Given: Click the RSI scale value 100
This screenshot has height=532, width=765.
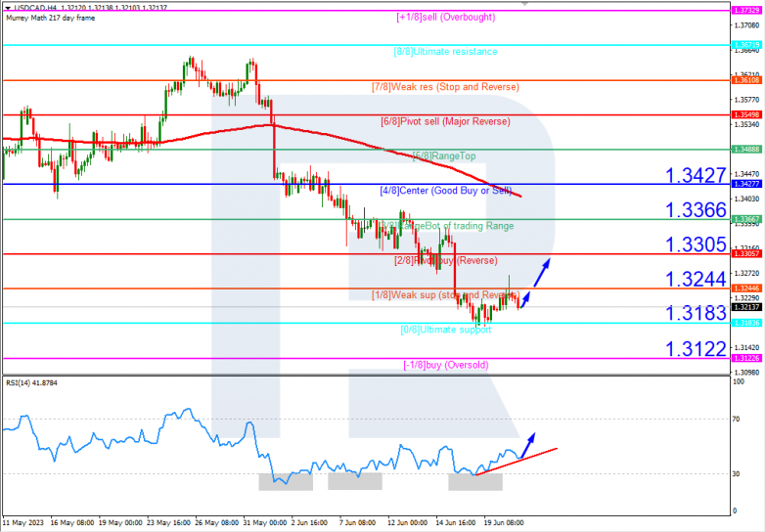Looking at the screenshot, I should tap(740, 381).
